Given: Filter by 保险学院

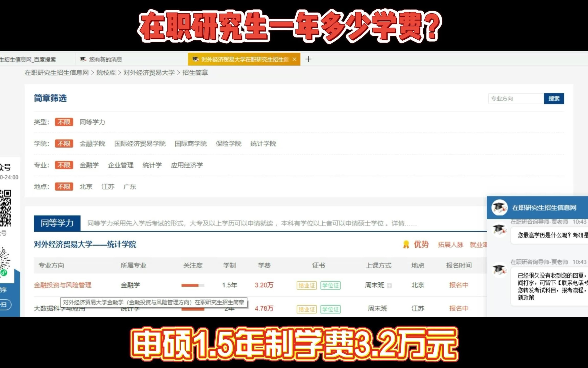Looking at the screenshot, I should (228, 144).
